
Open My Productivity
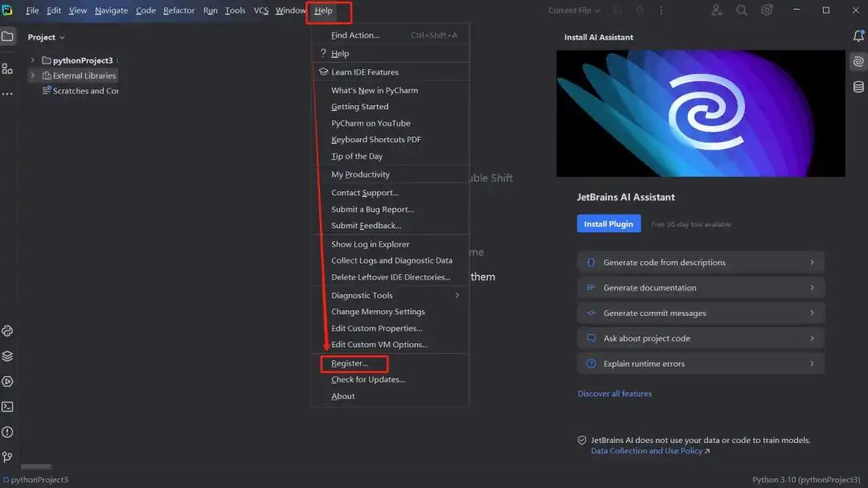tap(391, 174)
